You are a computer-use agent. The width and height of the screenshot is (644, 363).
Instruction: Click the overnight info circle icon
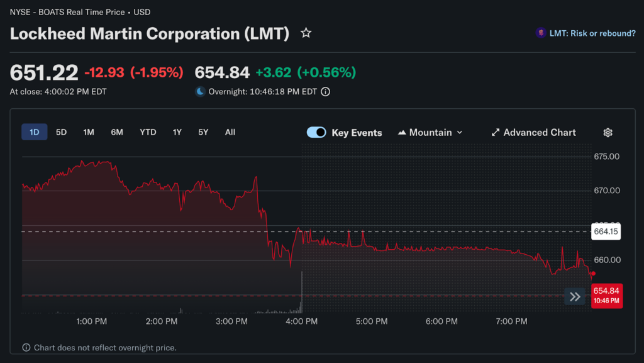325,92
